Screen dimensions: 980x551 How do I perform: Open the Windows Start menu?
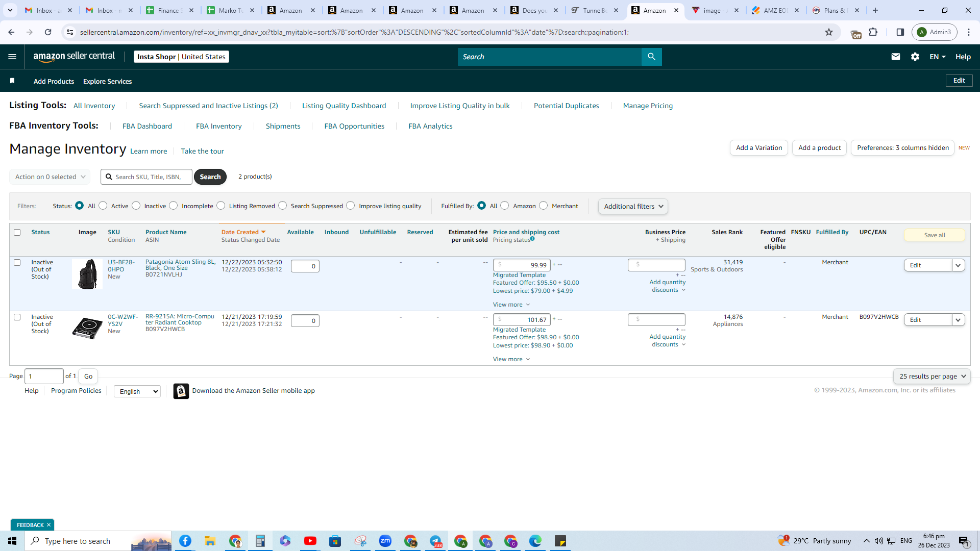point(12,541)
